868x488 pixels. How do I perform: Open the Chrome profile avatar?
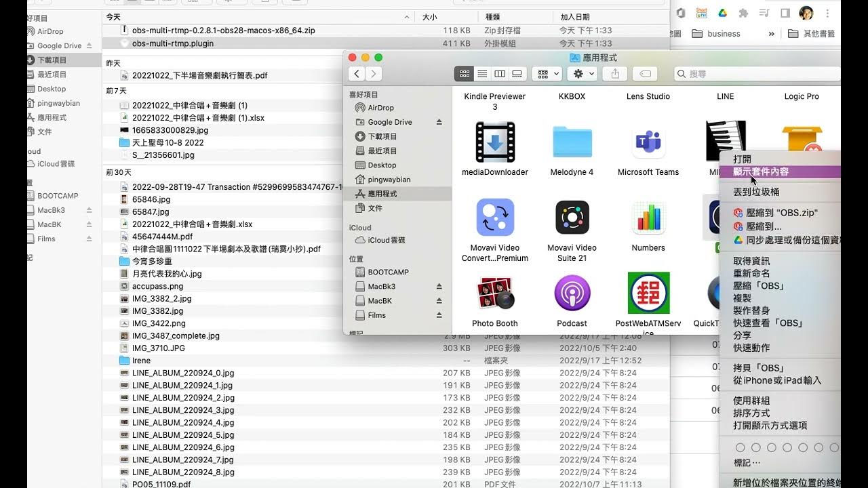click(x=806, y=13)
